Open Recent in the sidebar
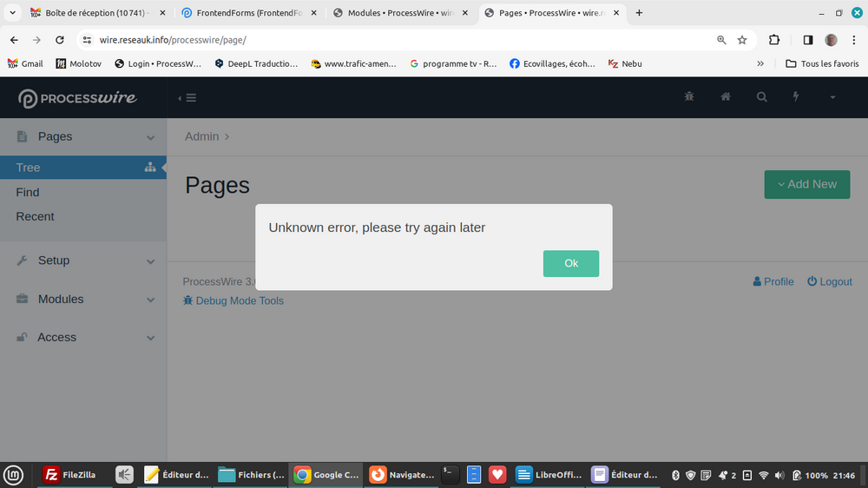The height and width of the screenshot is (488, 868). pyautogui.click(x=35, y=216)
